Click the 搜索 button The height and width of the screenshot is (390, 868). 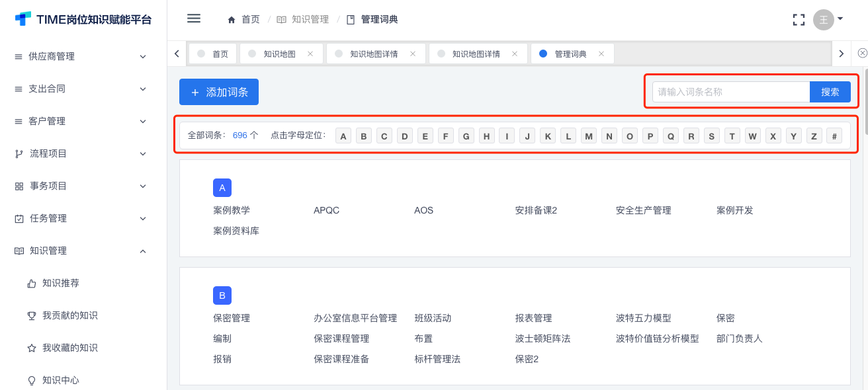click(x=830, y=92)
